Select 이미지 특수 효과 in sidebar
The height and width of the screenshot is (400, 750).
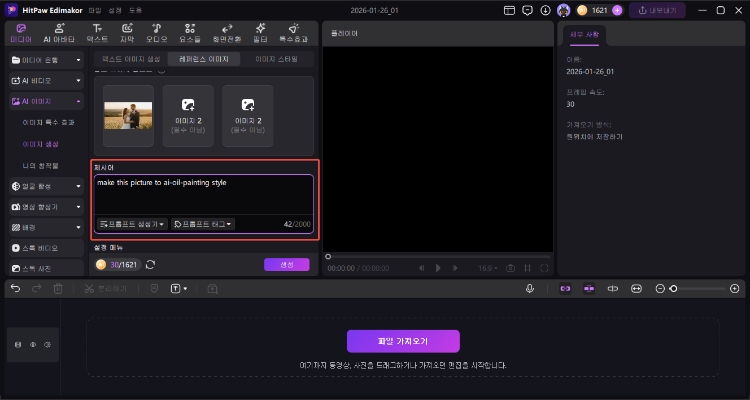(x=48, y=122)
